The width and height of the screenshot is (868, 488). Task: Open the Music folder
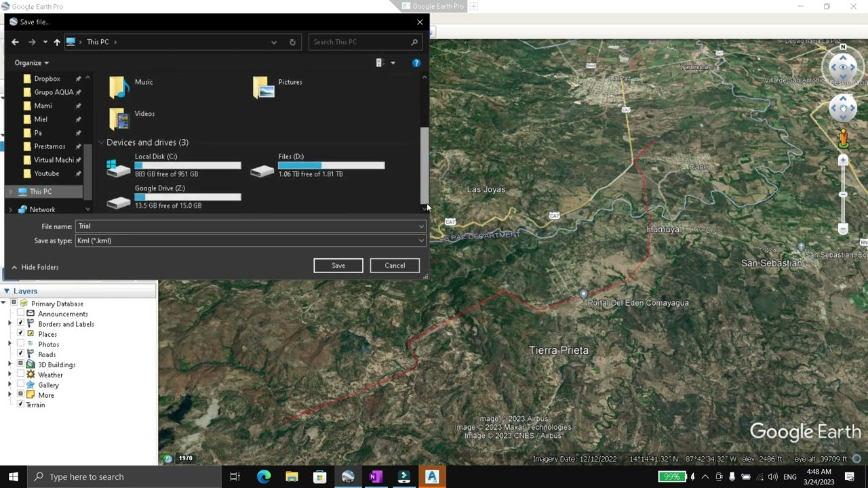click(x=132, y=86)
